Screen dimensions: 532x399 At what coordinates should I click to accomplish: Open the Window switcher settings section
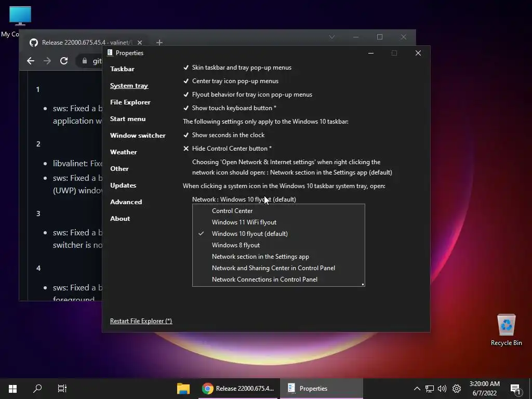(138, 136)
